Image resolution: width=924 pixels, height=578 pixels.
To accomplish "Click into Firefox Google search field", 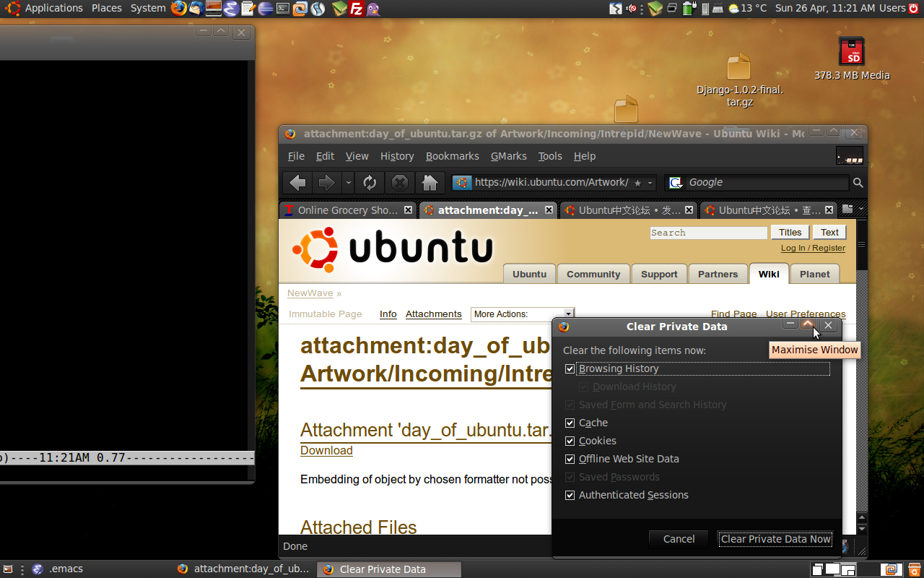I will pos(767,183).
